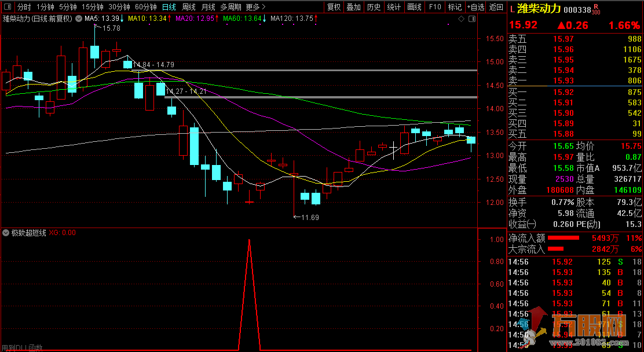Open the 更多 periods menu
This screenshot has height=352, width=644.
click(255, 7)
